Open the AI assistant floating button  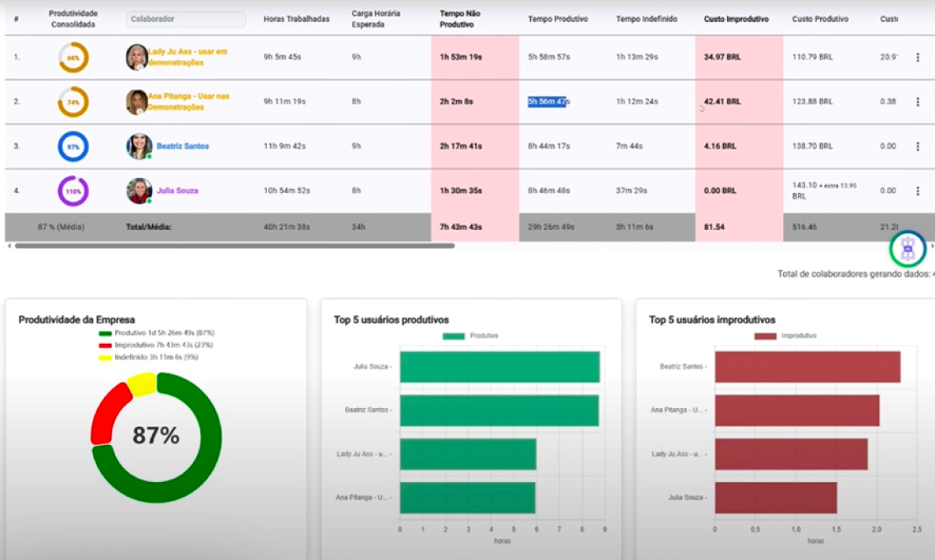907,247
